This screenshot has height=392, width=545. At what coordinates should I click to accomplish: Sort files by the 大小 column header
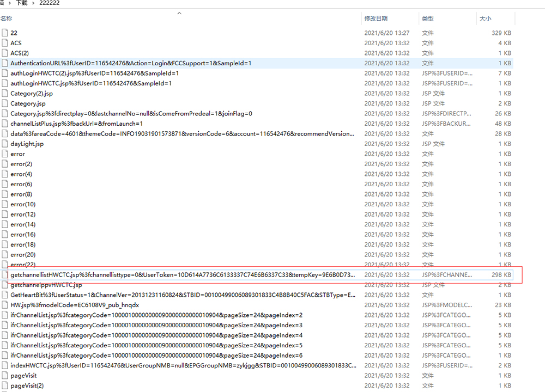pos(485,19)
